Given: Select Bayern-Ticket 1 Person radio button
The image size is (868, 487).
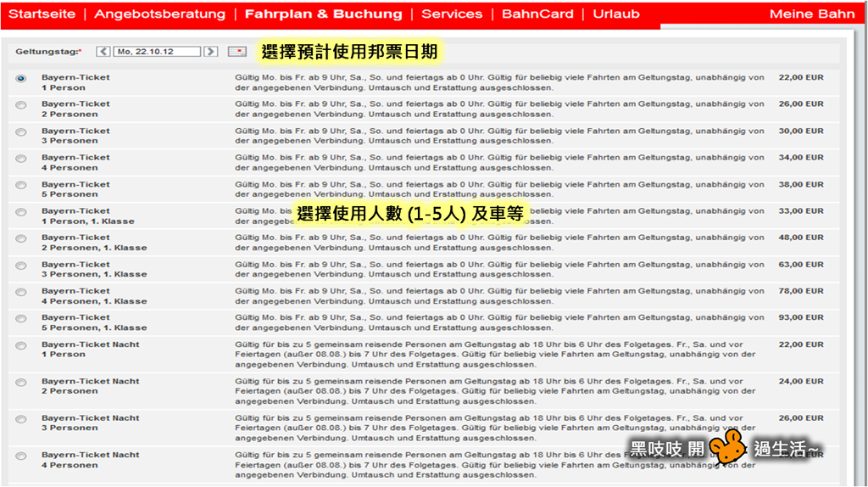Looking at the screenshot, I should (x=21, y=79).
